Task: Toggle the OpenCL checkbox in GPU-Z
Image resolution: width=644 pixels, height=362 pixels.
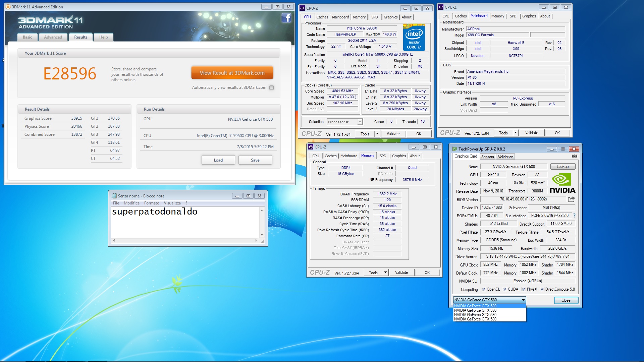Action: click(484, 289)
